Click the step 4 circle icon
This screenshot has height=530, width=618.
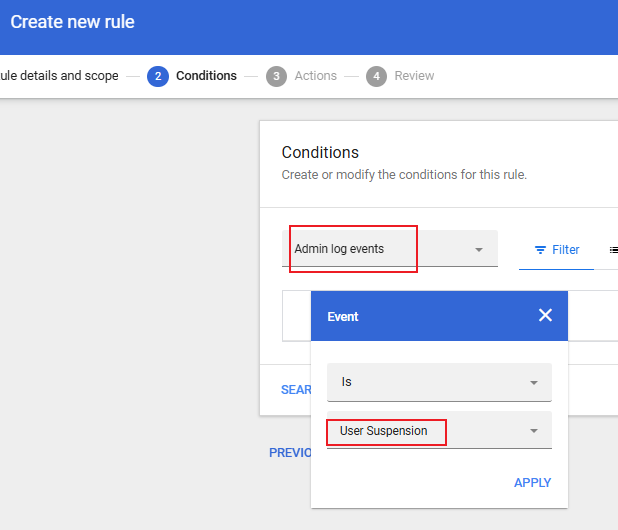click(x=376, y=76)
